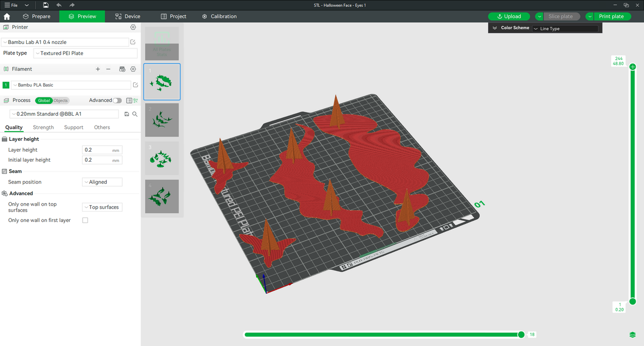Open the Color Scheme Line Type dropdown

[565, 29]
